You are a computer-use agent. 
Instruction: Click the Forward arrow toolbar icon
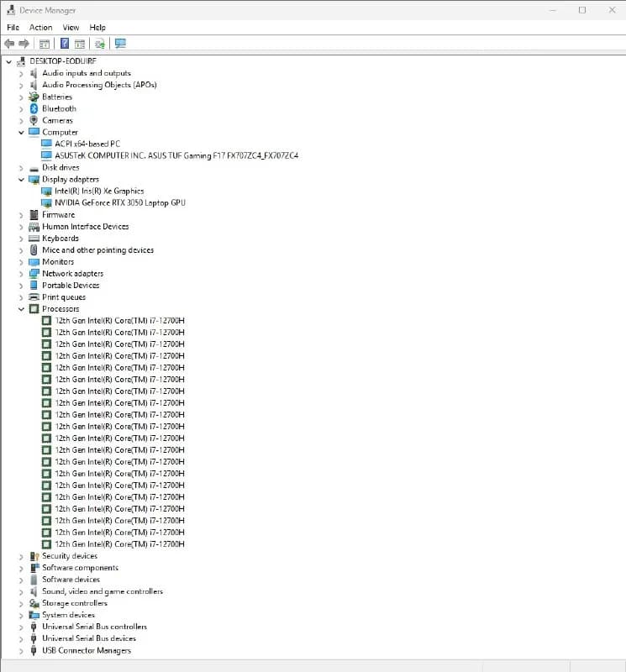[24, 44]
